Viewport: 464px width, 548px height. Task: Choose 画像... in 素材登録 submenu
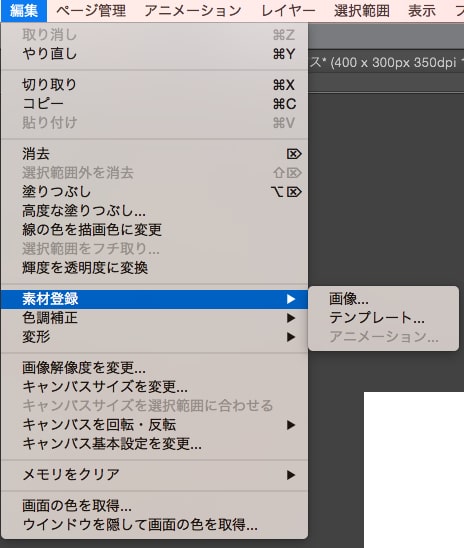point(383,299)
